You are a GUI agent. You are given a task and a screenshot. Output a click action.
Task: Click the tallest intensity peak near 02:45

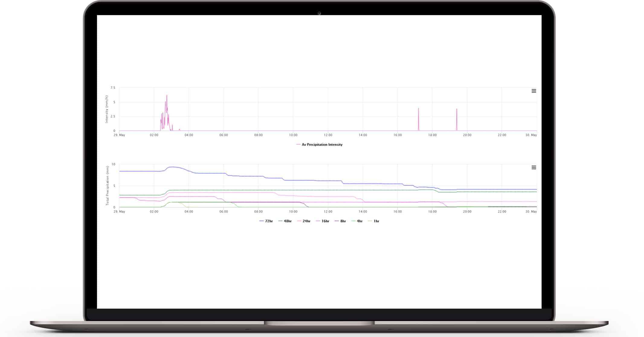[x=167, y=96]
